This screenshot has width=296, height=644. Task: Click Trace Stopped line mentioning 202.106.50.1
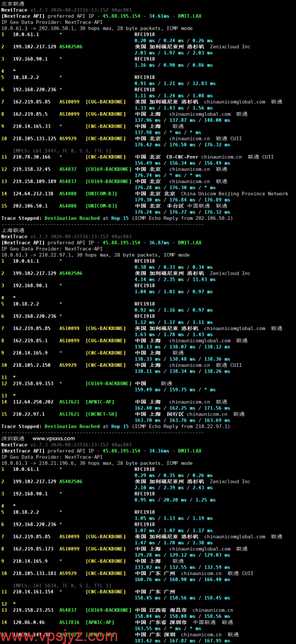tap(117, 218)
